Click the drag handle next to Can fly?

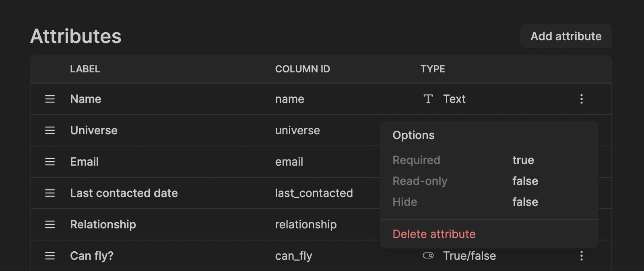click(50, 256)
